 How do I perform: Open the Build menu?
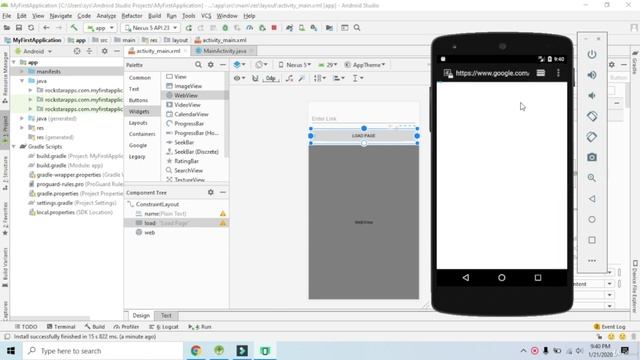pyautogui.click(x=154, y=16)
